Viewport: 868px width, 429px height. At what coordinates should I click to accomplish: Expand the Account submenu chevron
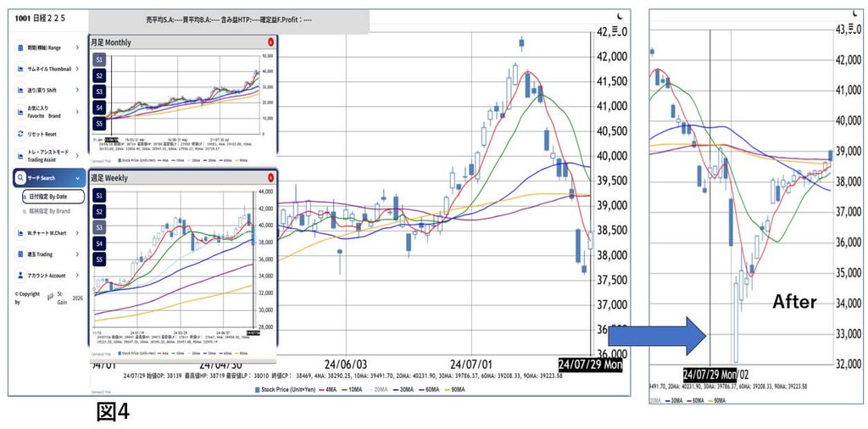[x=77, y=275]
